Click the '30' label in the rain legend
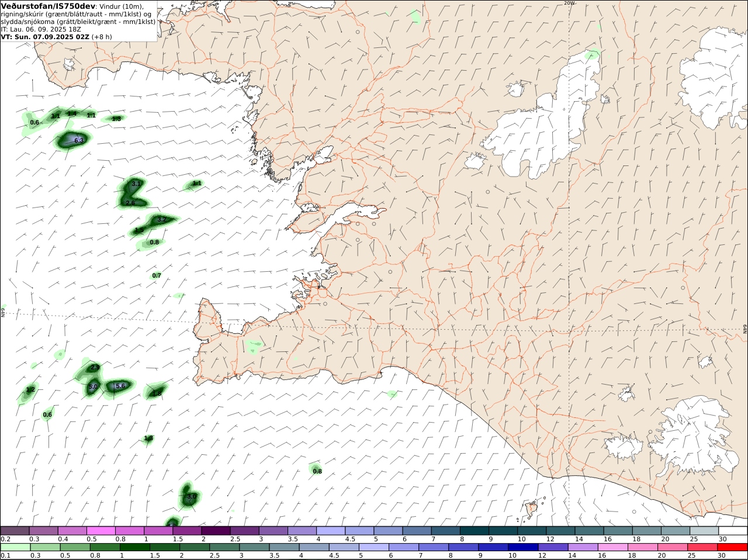 [722, 555]
